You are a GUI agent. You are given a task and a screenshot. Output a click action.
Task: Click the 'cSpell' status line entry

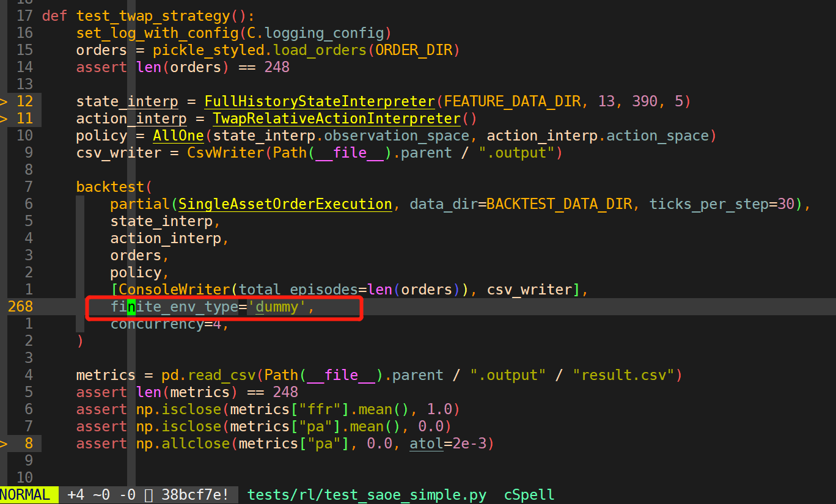530,495
